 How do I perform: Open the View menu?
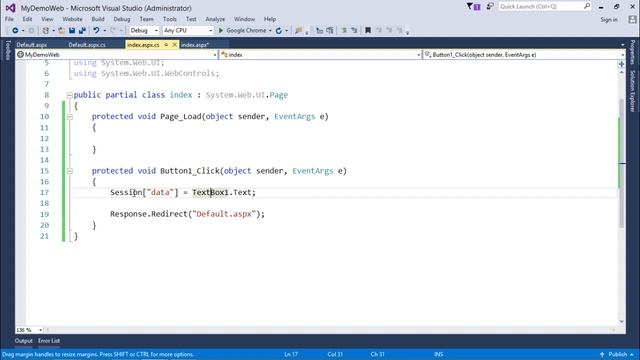point(47,19)
